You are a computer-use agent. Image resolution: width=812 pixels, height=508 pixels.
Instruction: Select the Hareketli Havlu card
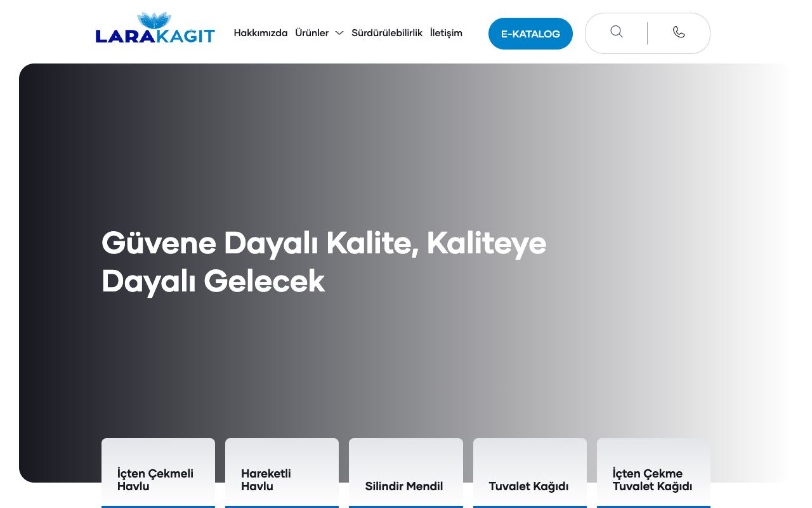(282, 473)
